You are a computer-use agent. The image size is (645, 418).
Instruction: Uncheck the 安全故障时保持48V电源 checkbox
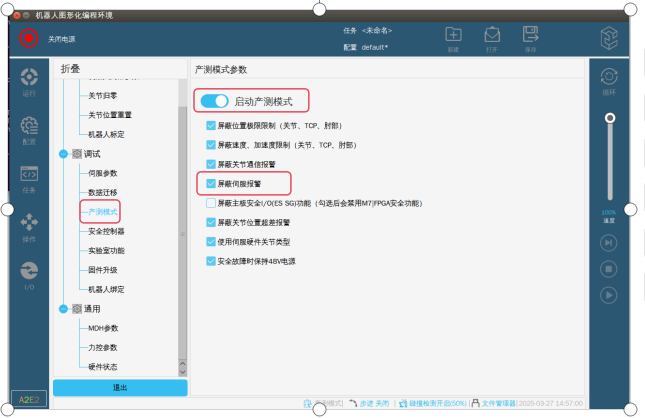point(210,261)
